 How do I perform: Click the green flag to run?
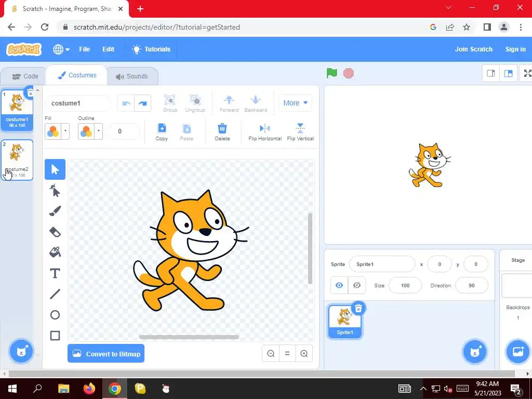[x=332, y=73]
